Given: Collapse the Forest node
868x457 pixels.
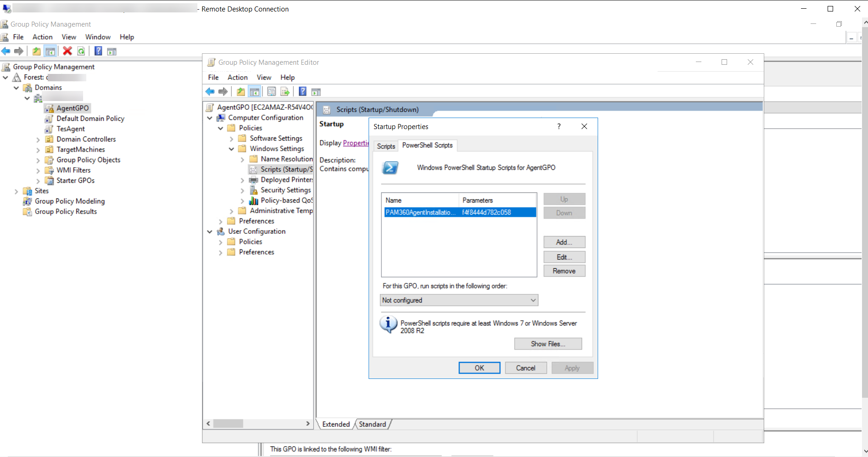Looking at the screenshot, I should click(x=6, y=77).
